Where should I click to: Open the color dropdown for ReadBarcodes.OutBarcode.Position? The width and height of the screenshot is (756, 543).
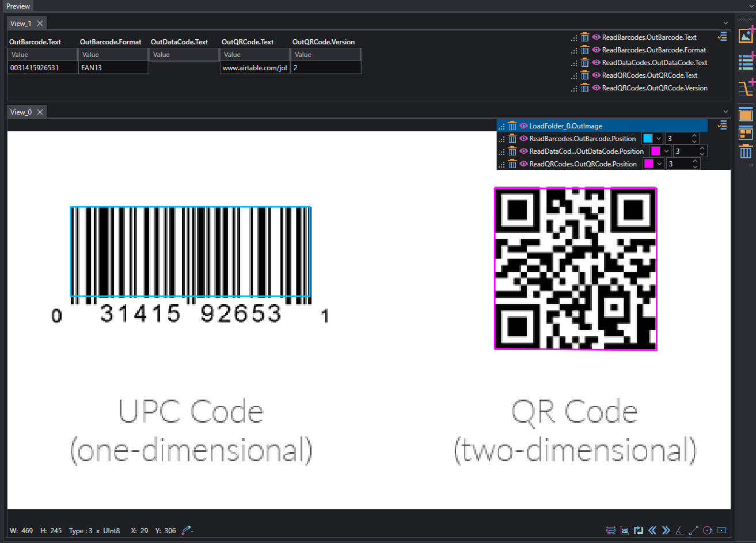pyautogui.click(x=658, y=139)
